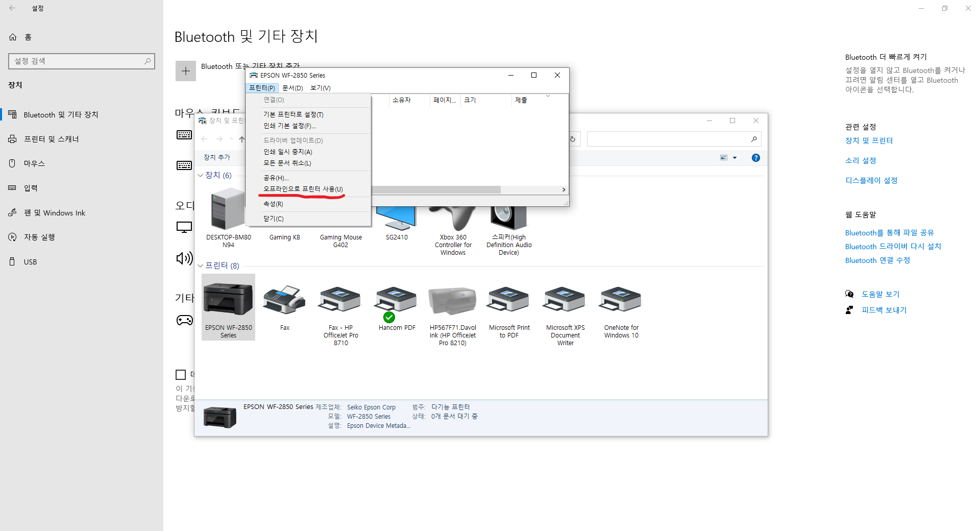980x531 pixels.
Task: Open the view options dropdown arrow
Action: (x=735, y=158)
